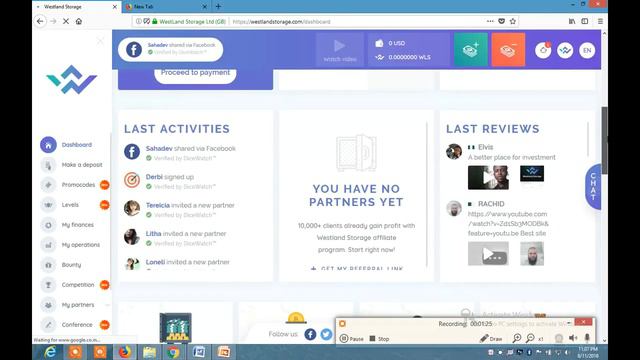This screenshot has width=640, height=360.
Task: Play the watch video button
Action: (x=340, y=50)
